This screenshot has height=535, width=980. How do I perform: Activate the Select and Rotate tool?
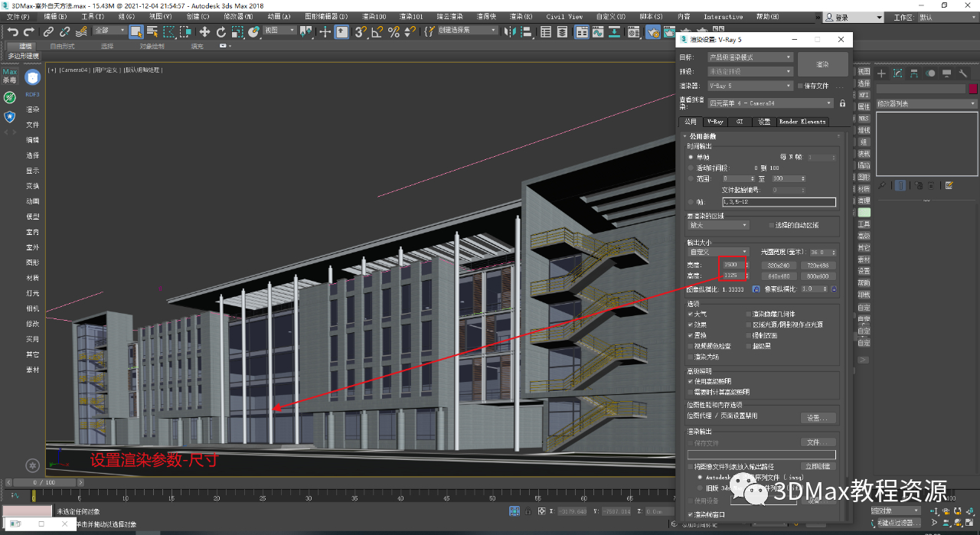pyautogui.click(x=221, y=31)
